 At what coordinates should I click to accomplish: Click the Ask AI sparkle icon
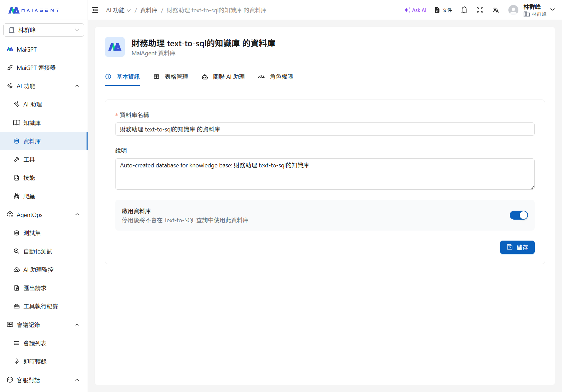tap(407, 10)
